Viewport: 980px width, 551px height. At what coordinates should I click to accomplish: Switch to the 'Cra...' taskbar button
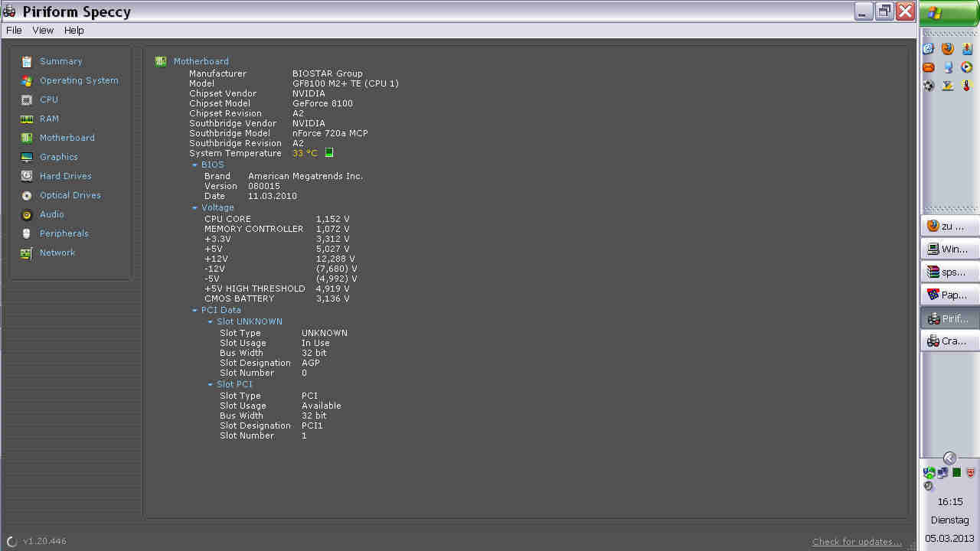949,341
